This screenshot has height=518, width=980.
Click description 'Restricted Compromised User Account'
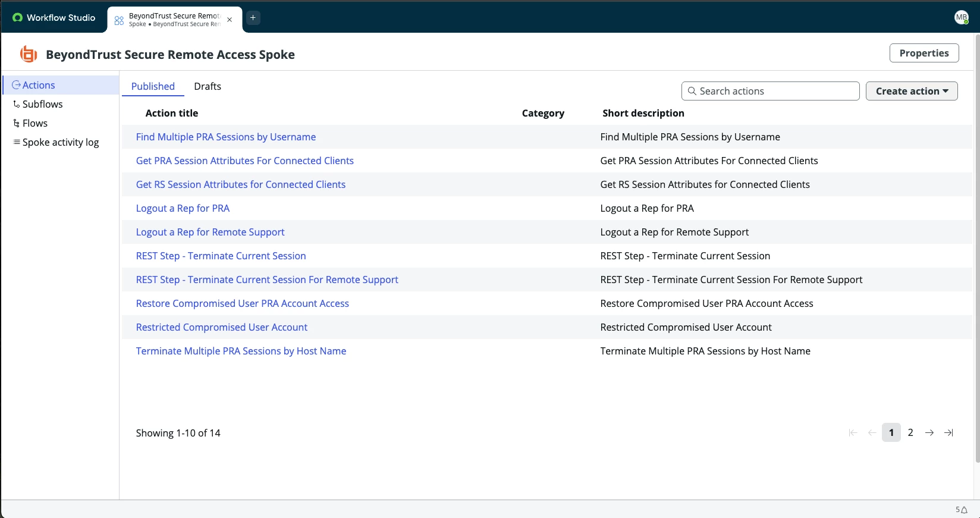686,327
